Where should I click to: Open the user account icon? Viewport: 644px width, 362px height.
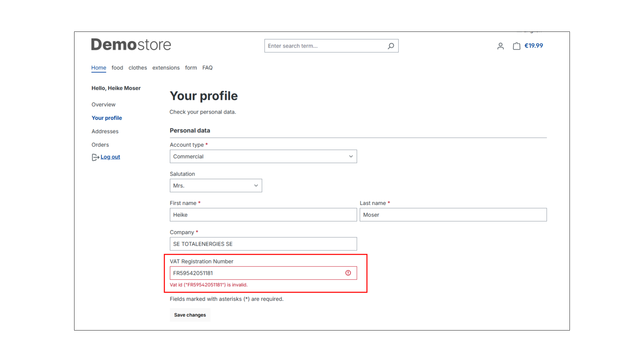(x=500, y=46)
